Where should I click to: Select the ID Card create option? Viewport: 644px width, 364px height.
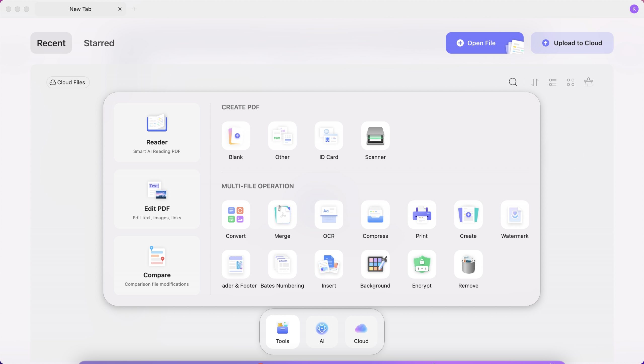329,136
